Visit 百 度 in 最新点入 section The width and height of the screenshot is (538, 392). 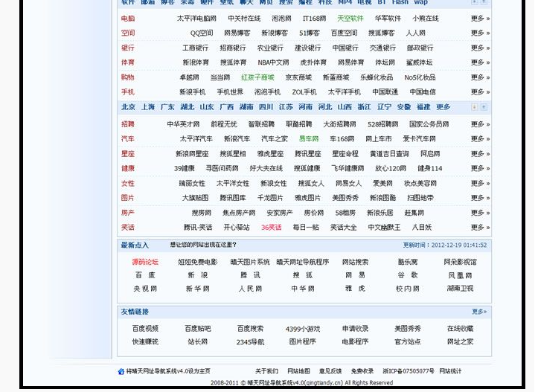145,275
